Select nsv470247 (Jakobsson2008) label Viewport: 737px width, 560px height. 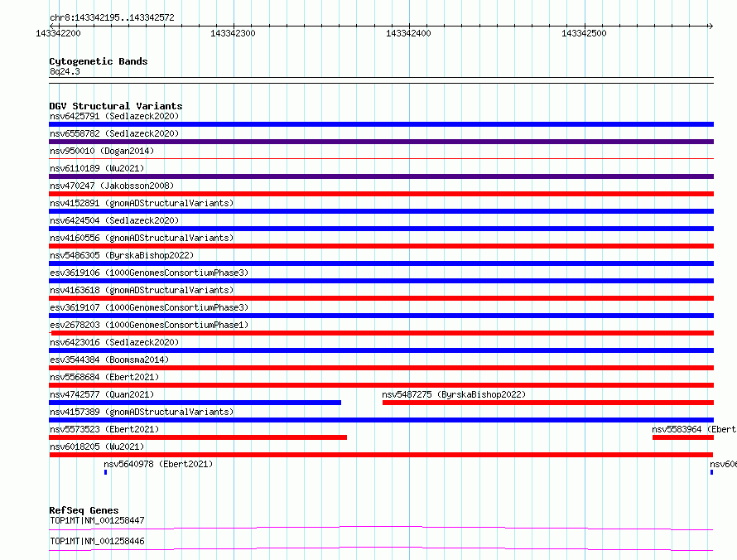click(x=112, y=186)
